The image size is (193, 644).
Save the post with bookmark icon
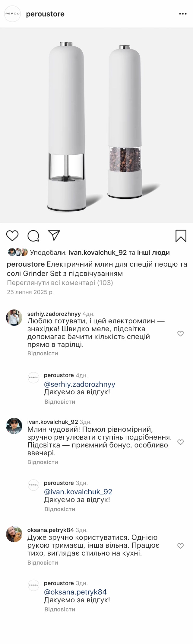pyautogui.click(x=181, y=236)
